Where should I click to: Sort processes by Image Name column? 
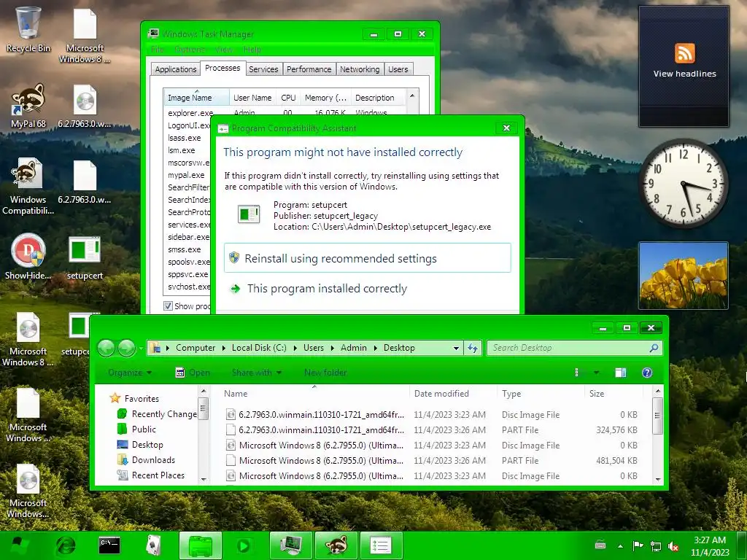click(196, 98)
